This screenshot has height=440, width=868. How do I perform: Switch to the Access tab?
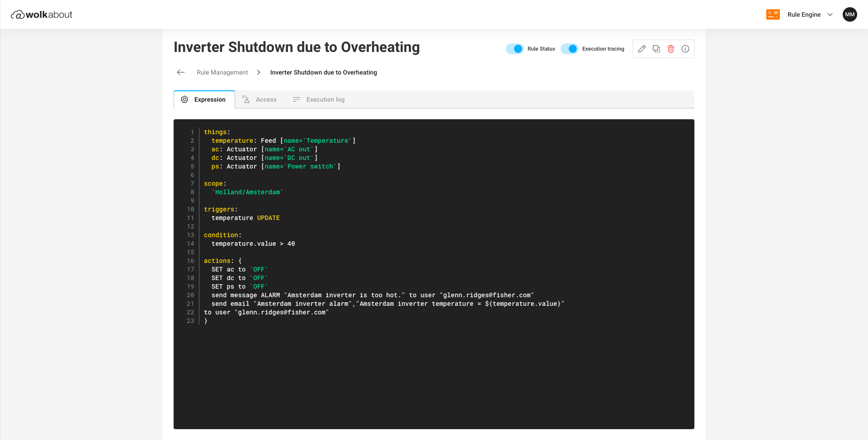(x=260, y=99)
